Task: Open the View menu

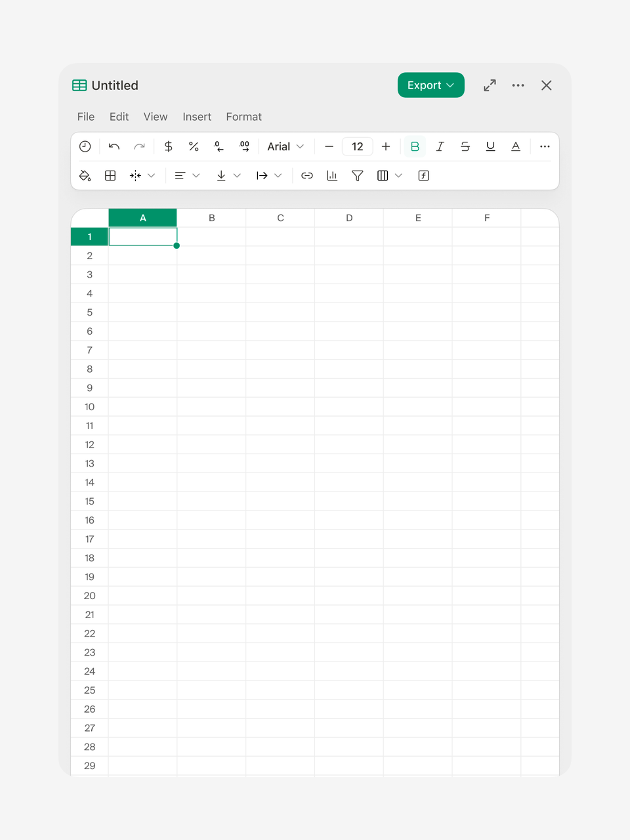Action: (x=156, y=117)
